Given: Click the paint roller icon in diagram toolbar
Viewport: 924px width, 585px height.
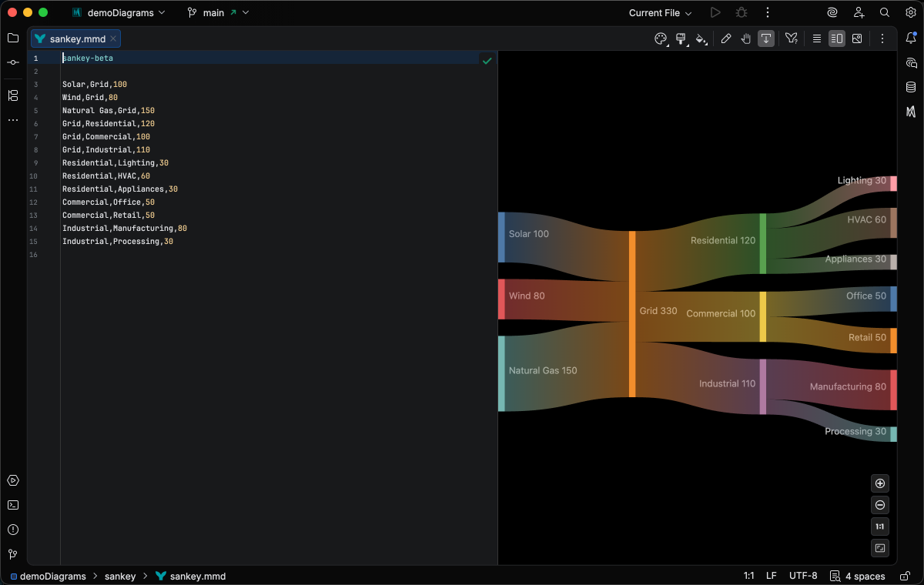Looking at the screenshot, I should [681, 38].
